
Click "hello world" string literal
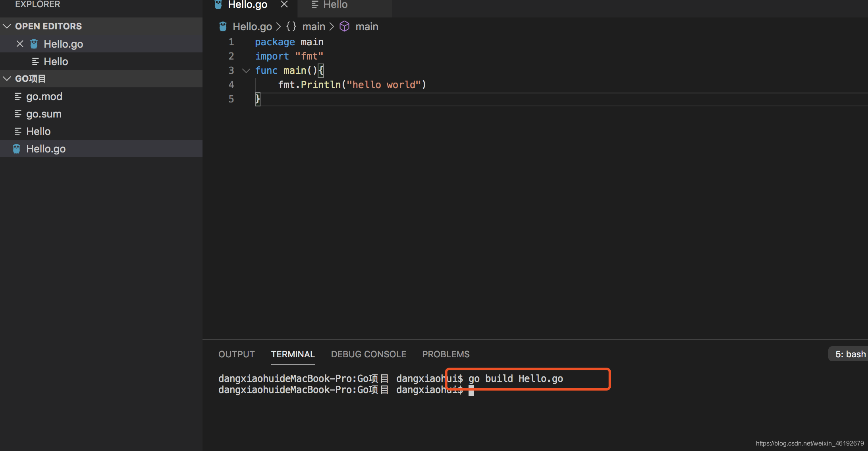coord(384,85)
